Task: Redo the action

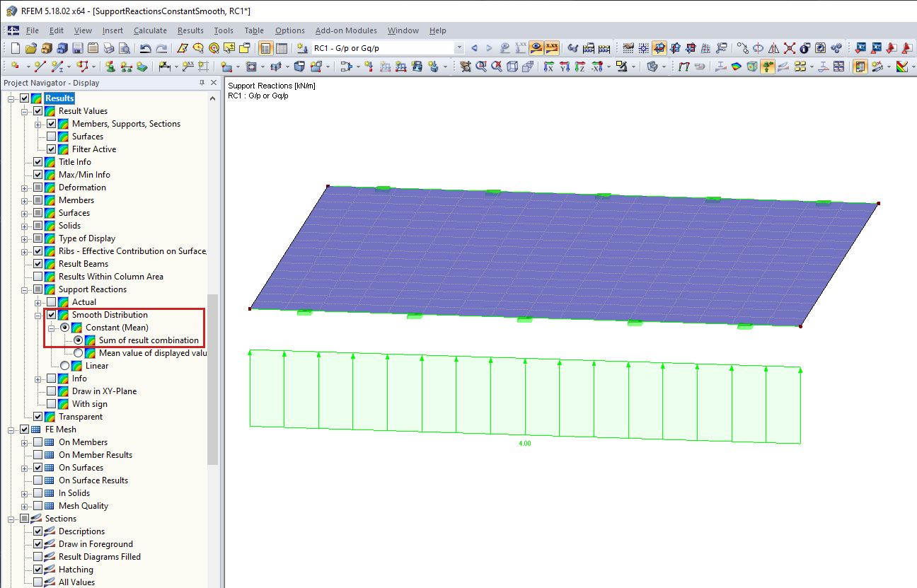Action: [x=161, y=48]
